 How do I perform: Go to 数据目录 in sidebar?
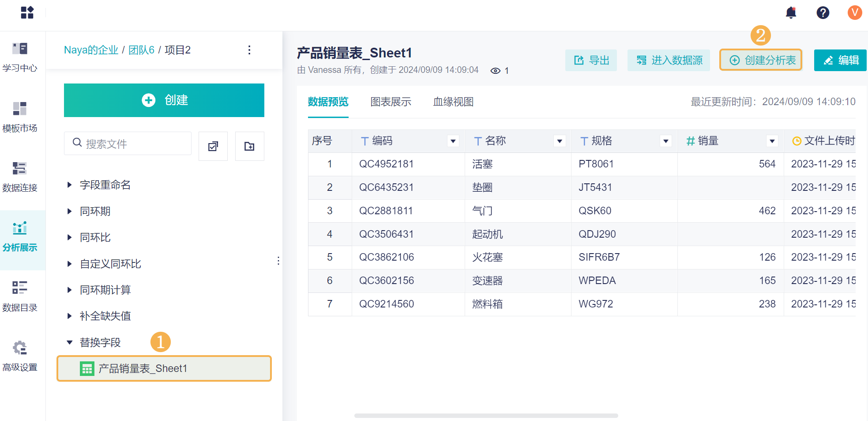[20, 296]
